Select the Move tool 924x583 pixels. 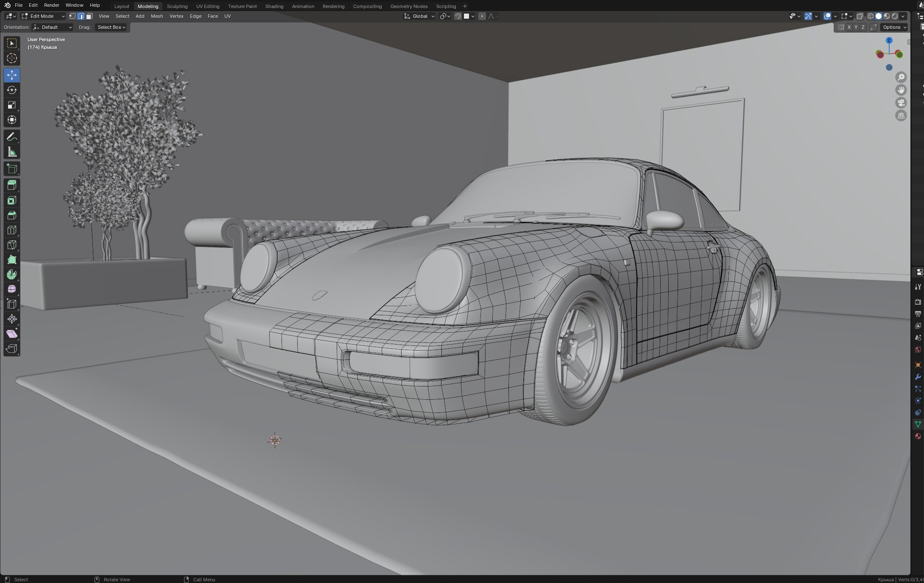[x=12, y=76]
